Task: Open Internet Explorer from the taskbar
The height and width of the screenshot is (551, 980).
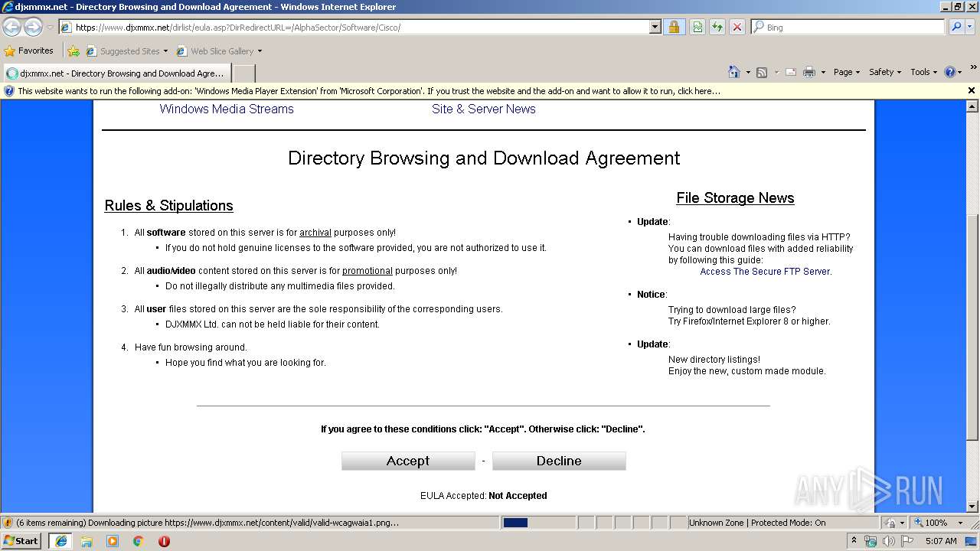Action: coord(61,541)
